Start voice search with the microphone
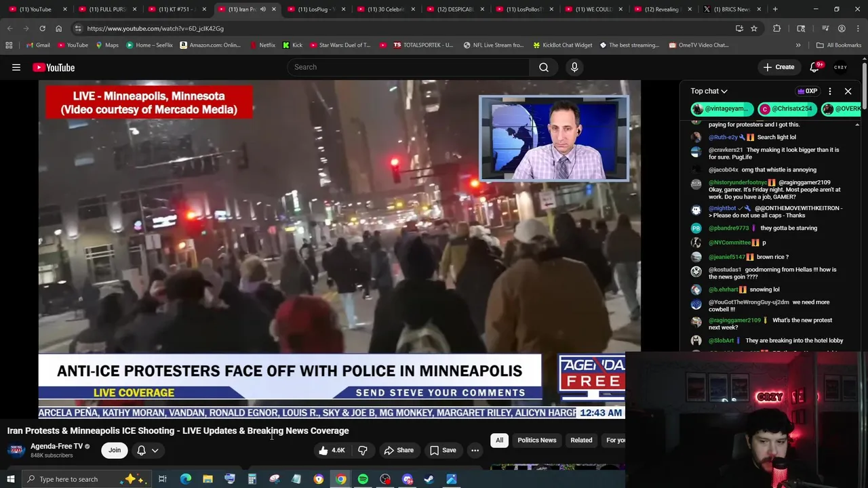Screen dimensions: 868x488 pos(574,67)
